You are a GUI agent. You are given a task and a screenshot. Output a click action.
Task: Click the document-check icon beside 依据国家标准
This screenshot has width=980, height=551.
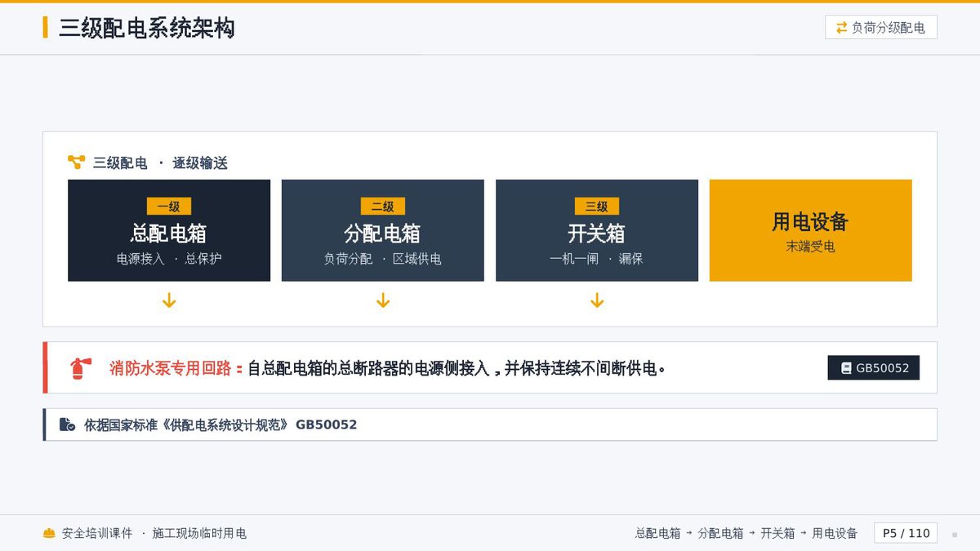pyautogui.click(x=67, y=424)
